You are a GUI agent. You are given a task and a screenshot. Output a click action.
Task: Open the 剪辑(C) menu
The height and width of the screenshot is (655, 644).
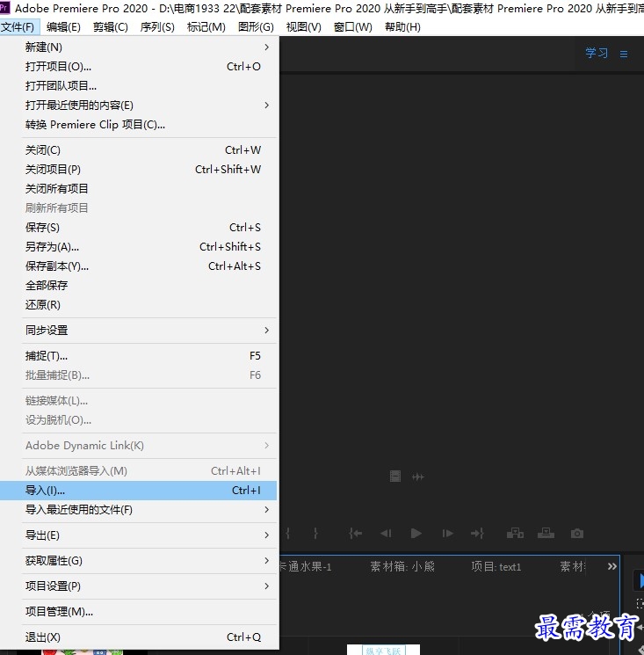coord(111,27)
